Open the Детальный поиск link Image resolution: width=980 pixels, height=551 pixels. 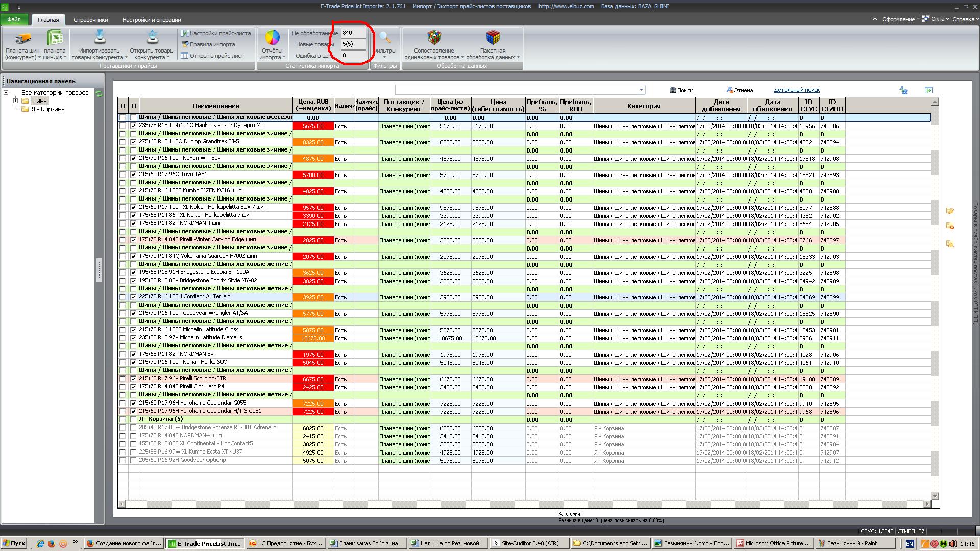tap(797, 90)
